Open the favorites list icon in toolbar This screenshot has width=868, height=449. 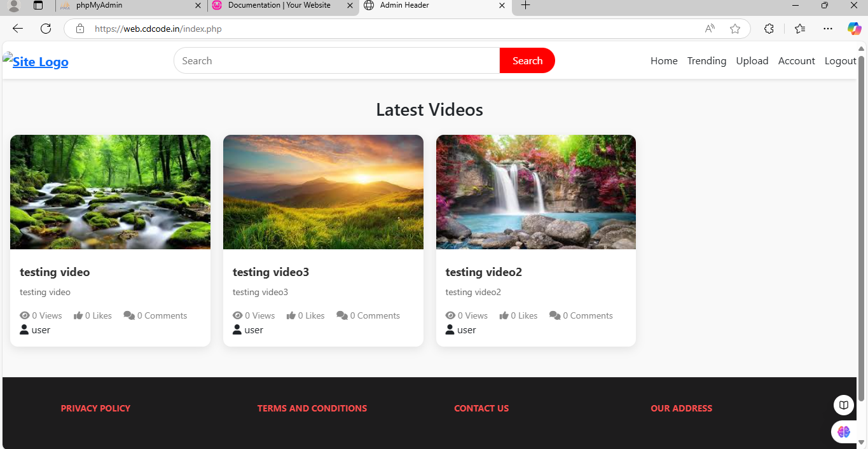pyautogui.click(x=800, y=29)
